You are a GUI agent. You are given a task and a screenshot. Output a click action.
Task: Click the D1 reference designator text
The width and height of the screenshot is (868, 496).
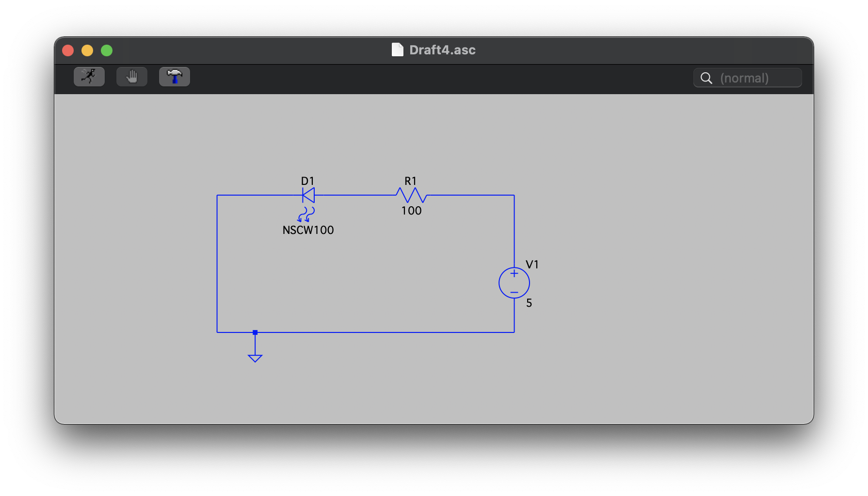307,181
